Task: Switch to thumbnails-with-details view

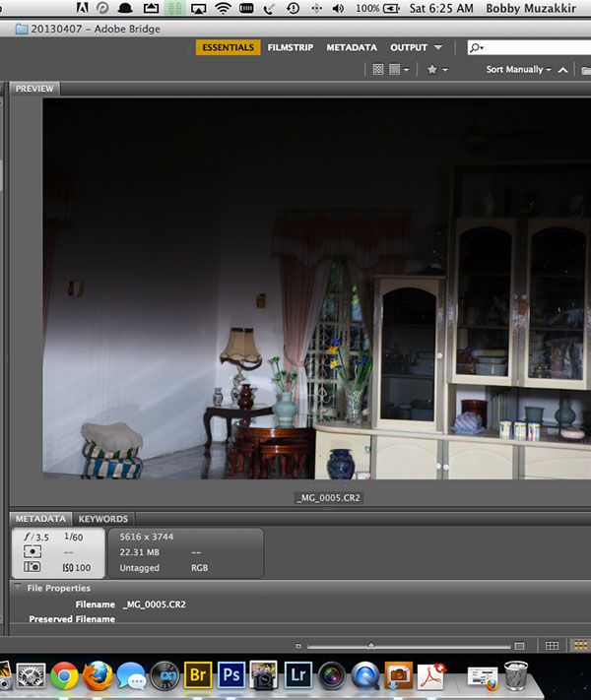Action: point(580,646)
